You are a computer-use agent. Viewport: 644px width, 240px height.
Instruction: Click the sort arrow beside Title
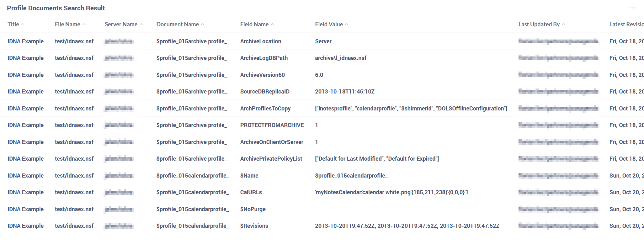pos(23,24)
